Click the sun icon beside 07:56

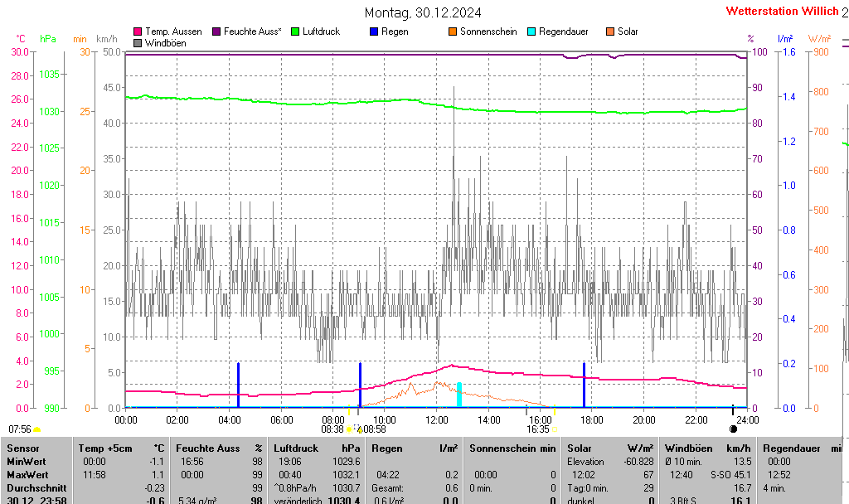tap(36, 429)
